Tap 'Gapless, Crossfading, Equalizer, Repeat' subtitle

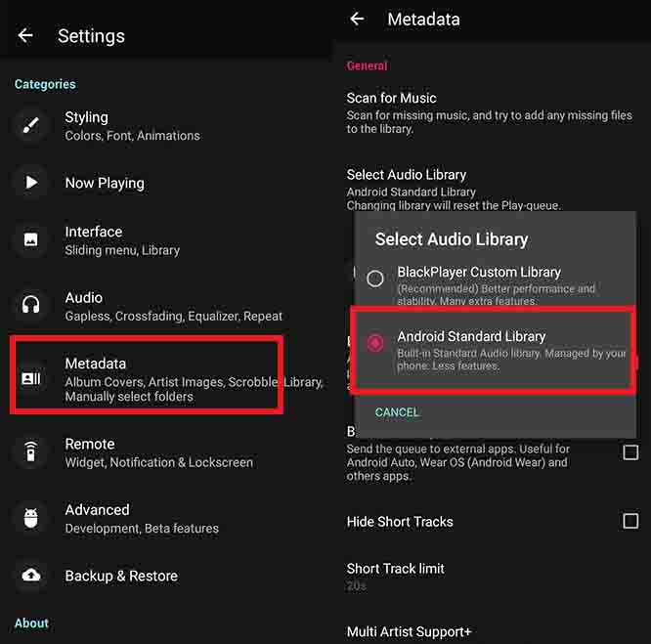174,317
